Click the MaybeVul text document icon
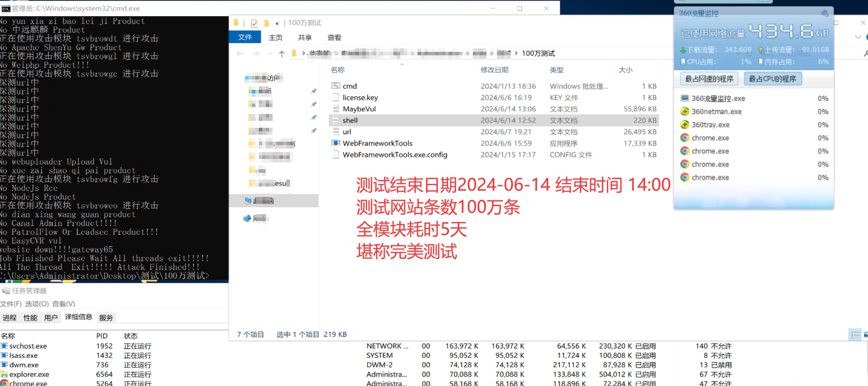 tap(336, 109)
